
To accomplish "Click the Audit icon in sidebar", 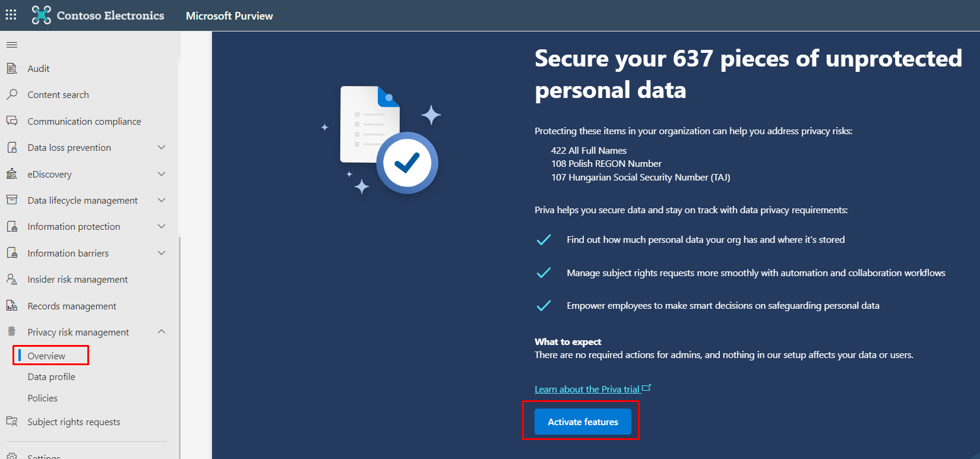I will pos(12,68).
